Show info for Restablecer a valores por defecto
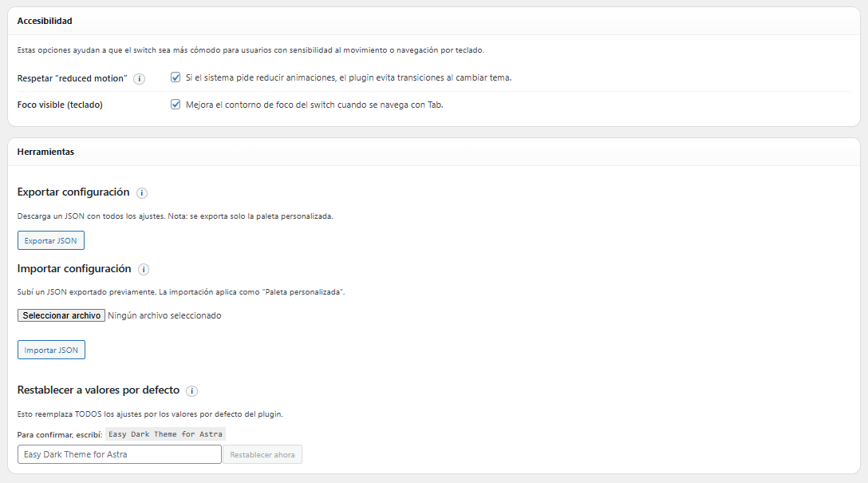Viewport: 868px width, 483px height. (x=191, y=391)
